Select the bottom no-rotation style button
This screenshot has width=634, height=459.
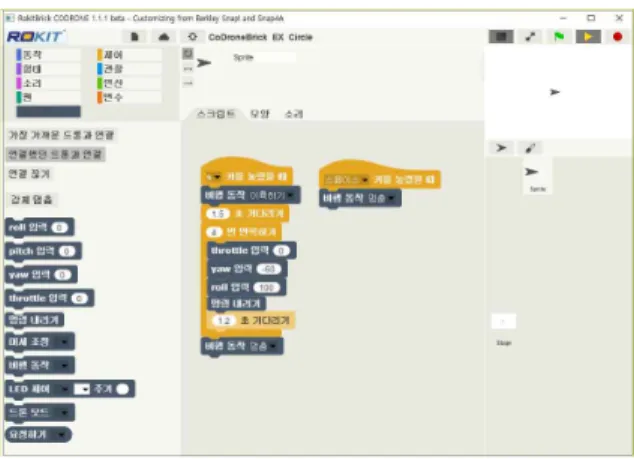pos(188,83)
